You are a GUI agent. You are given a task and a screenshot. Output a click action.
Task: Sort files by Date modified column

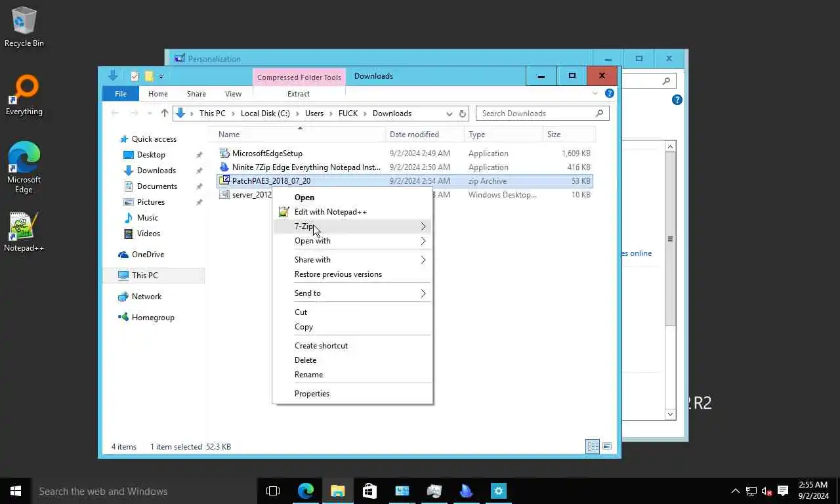[x=425, y=135]
